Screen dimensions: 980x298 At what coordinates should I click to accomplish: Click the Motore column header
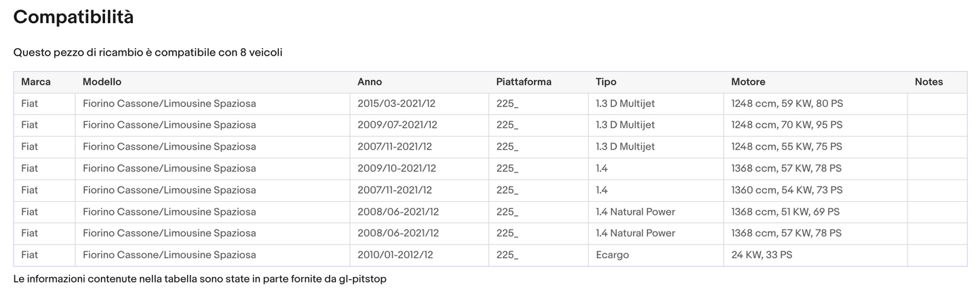pyautogui.click(x=748, y=82)
